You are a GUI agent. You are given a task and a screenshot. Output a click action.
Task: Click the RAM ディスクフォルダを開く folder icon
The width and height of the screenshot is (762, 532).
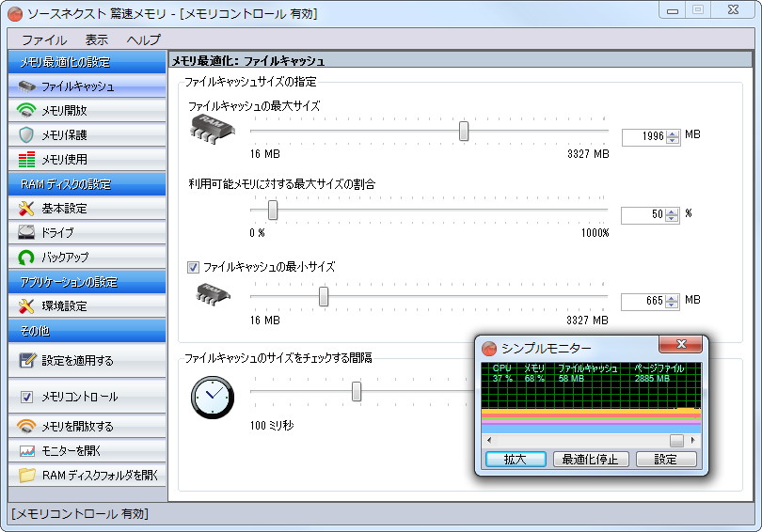pos(27,476)
